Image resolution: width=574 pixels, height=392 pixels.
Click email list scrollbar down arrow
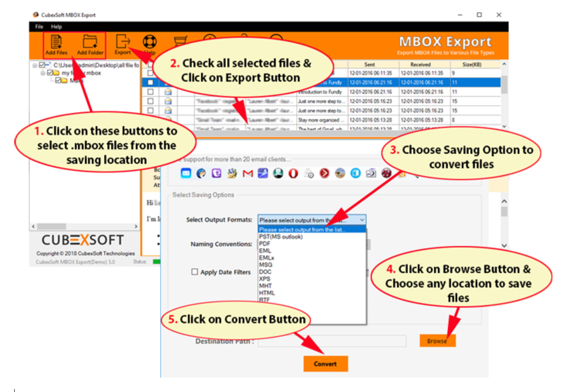click(504, 126)
